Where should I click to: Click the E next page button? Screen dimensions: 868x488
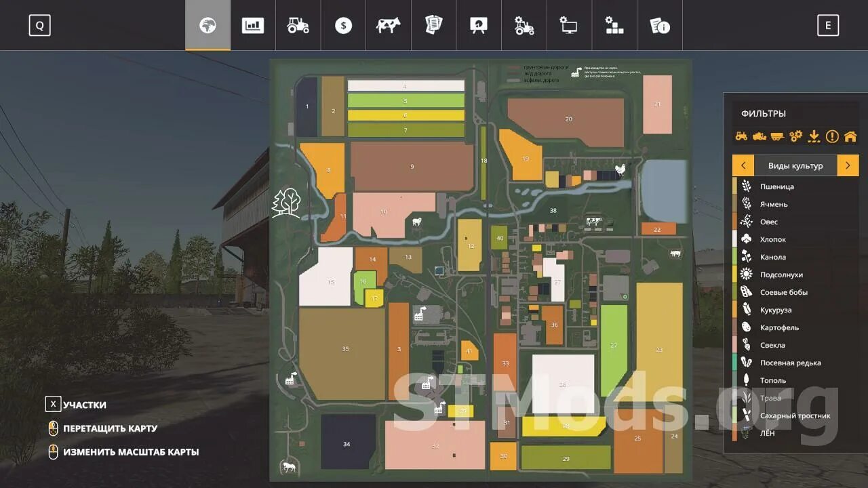[827, 26]
